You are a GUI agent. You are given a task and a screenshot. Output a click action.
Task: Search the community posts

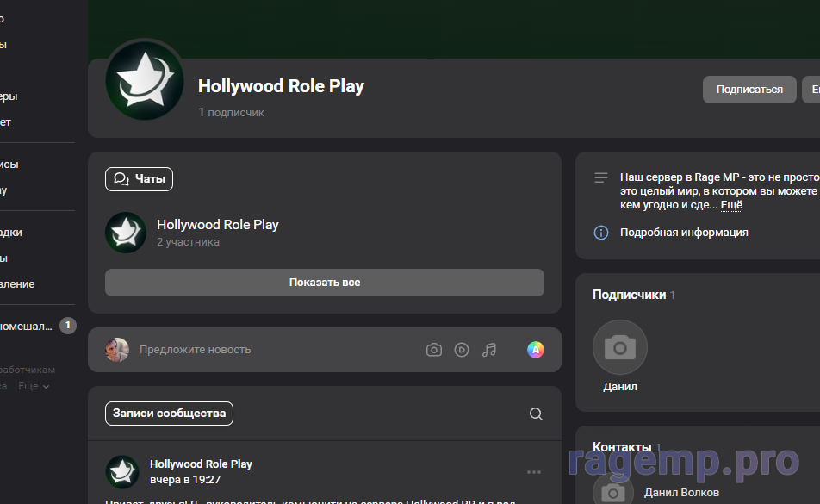point(536,414)
